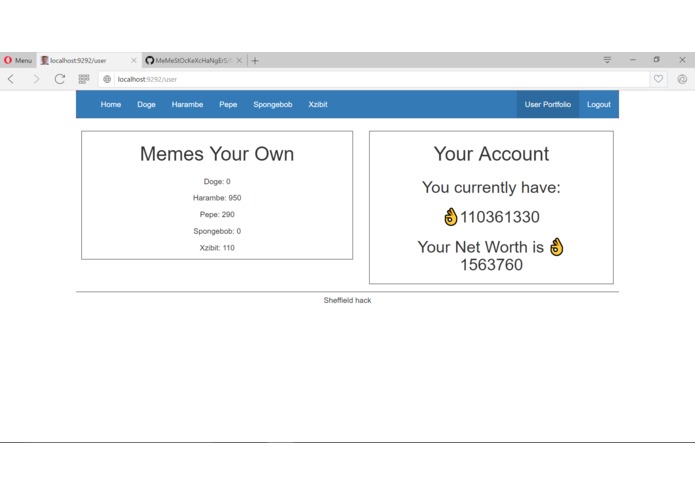Image resolution: width=695 pixels, height=494 pixels.
Task: Select the 'Harambe: 950' entry
Action: (217, 198)
